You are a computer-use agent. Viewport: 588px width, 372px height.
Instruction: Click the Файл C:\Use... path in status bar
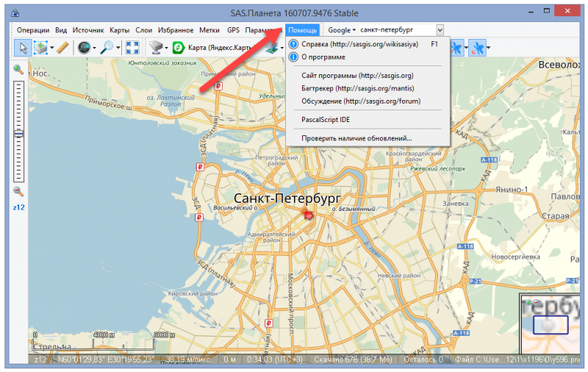517,360
